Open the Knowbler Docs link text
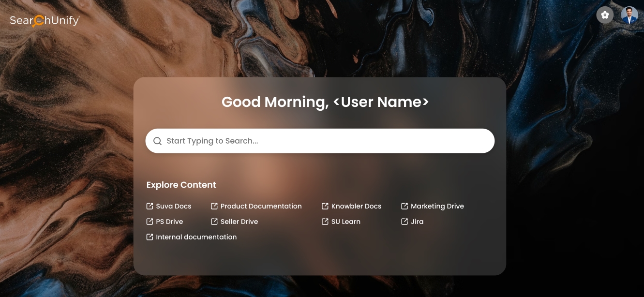644x297 pixels. pyautogui.click(x=356, y=207)
